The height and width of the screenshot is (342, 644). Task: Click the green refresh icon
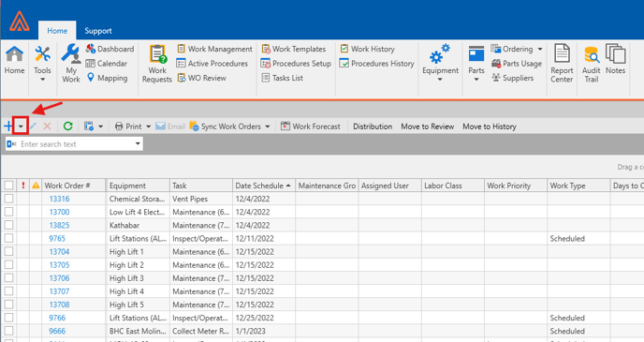[x=67, y=126]
